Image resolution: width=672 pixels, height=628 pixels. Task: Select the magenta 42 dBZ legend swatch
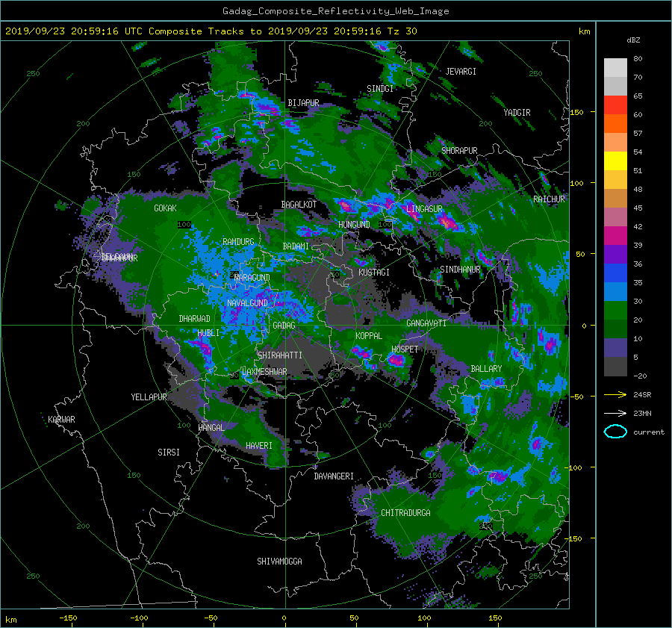tap(615, 235)
